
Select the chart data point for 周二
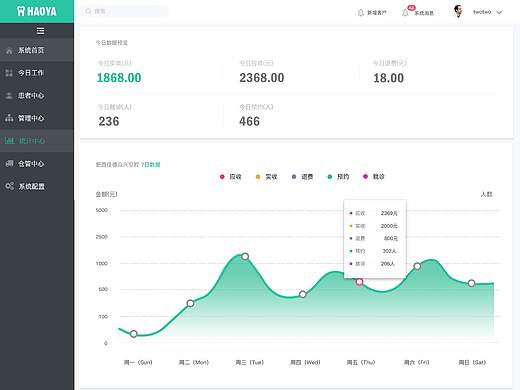coord(190,303)
